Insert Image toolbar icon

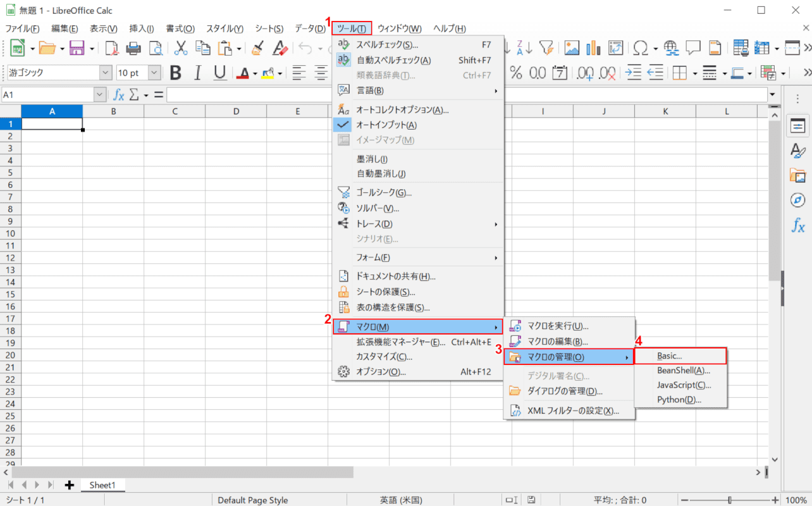572,48
